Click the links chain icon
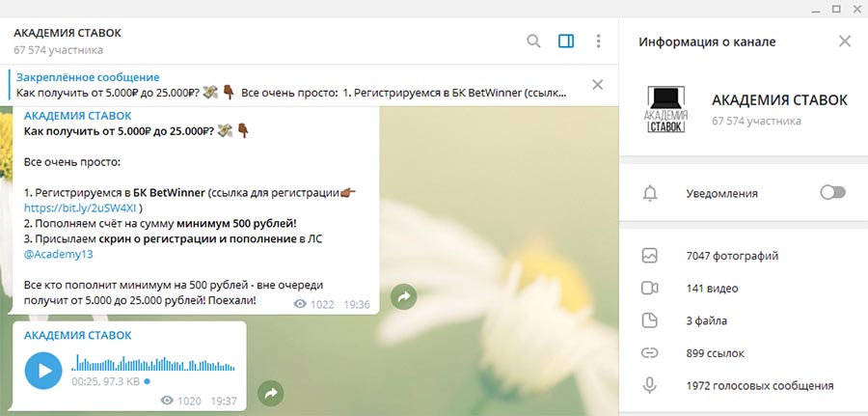 point(649,353)
